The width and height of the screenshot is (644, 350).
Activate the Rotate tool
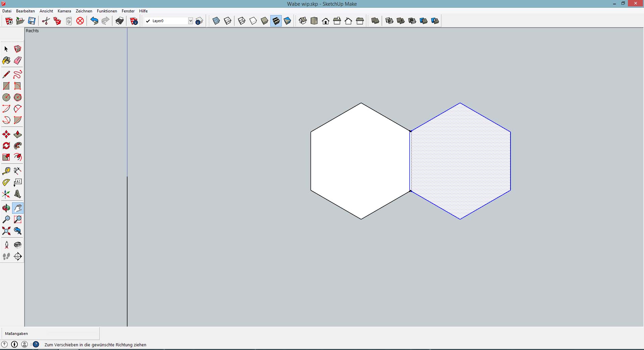click(6, 146)
